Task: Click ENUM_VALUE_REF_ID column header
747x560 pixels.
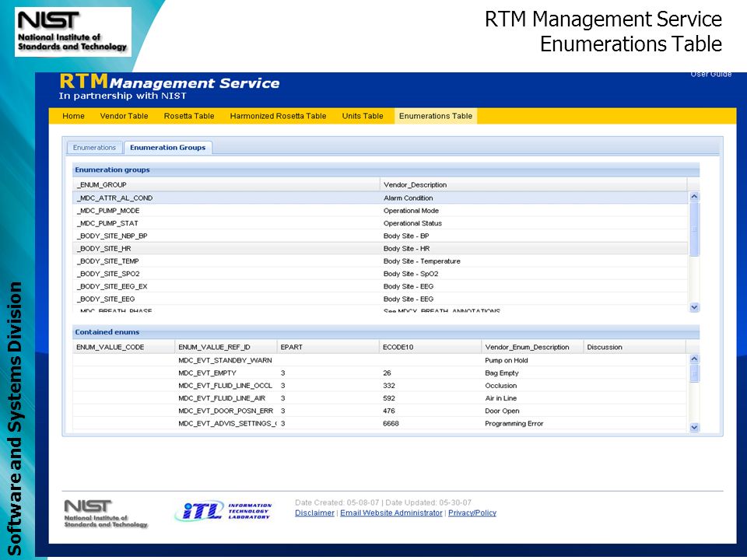Action: 226,347
